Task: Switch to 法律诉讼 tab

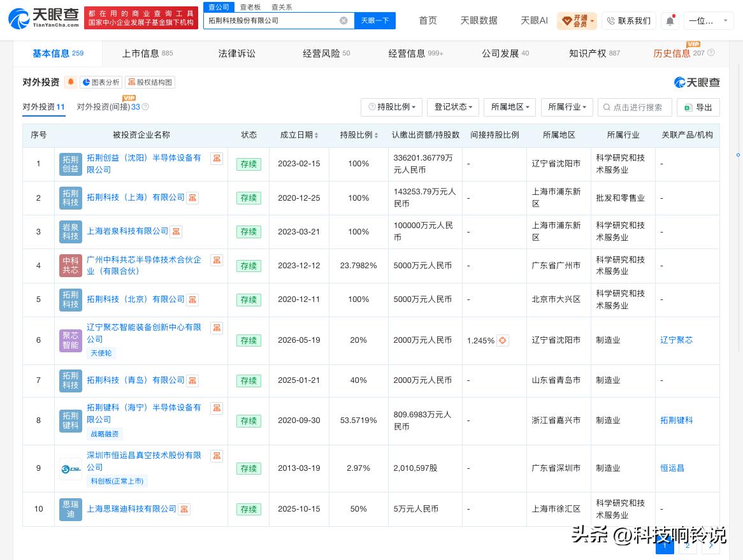Action: coord(236,54)
